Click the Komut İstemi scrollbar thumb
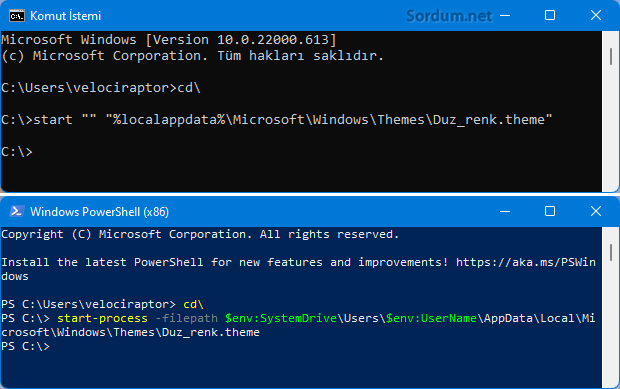 pos(611,56)
